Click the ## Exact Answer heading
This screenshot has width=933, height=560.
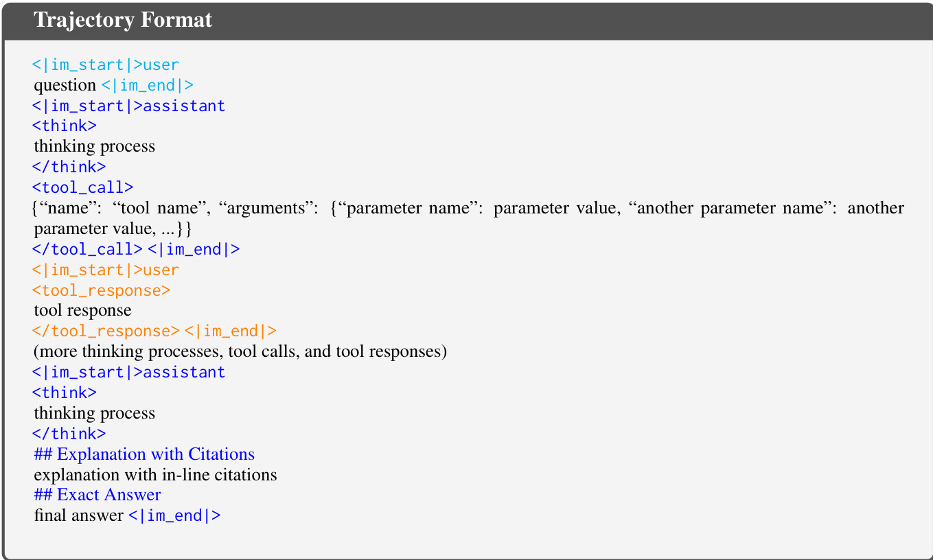(97, 495)
